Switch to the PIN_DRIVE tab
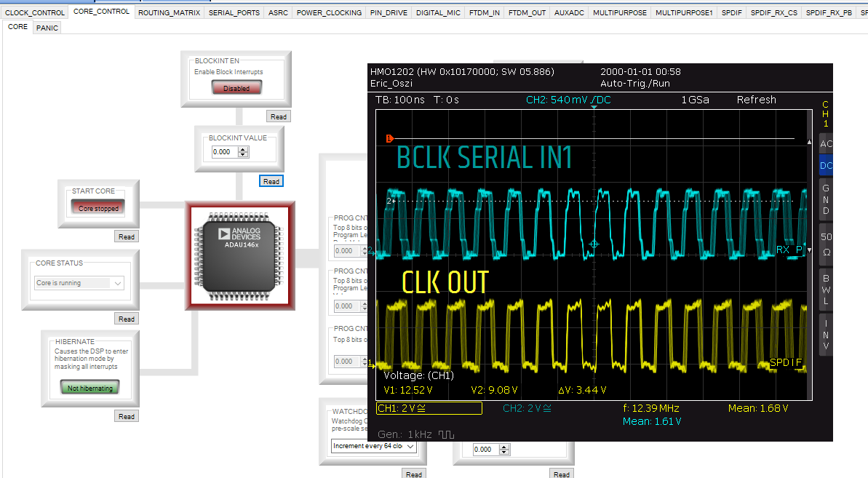The width and height of the screenshot is (868, 478). tap(389, 12)
